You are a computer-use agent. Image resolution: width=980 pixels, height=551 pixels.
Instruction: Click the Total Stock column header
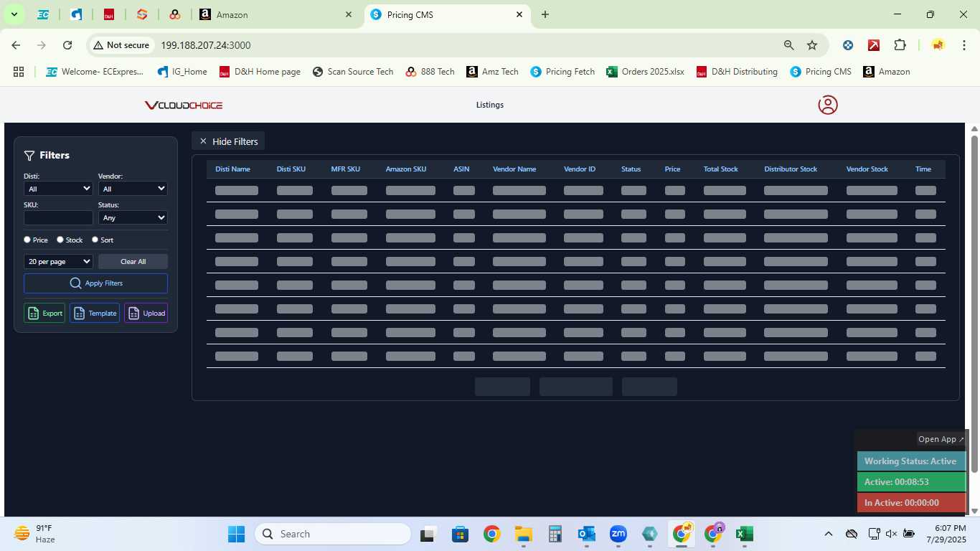[x=721, y=169]
